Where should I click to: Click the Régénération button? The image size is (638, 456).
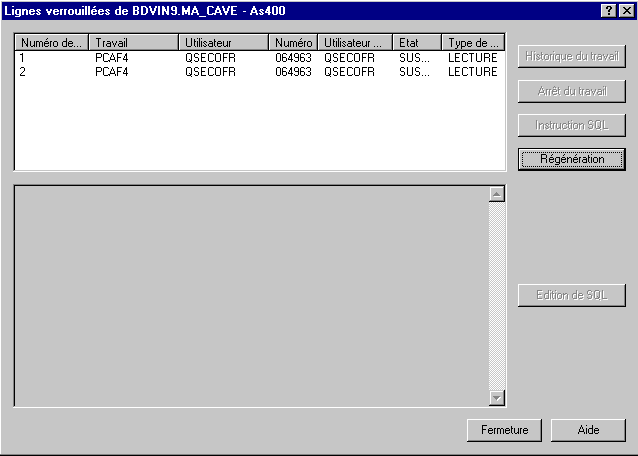[x=572, y=159]
